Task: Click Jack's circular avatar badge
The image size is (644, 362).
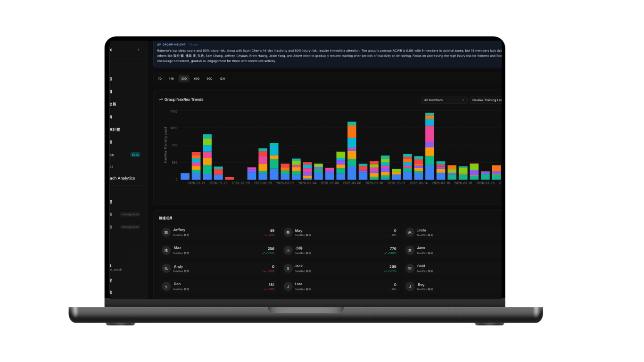Action: coord(288,268)
